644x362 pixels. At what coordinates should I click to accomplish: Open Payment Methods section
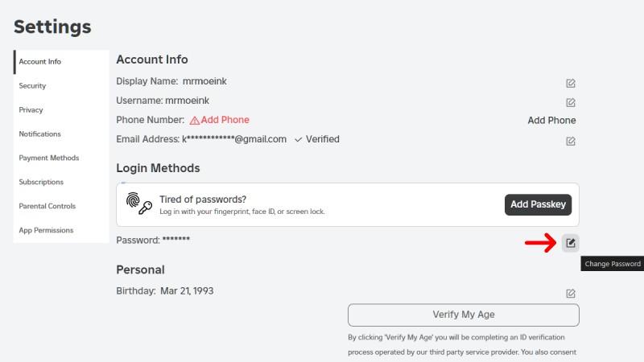tap(48, 158)
